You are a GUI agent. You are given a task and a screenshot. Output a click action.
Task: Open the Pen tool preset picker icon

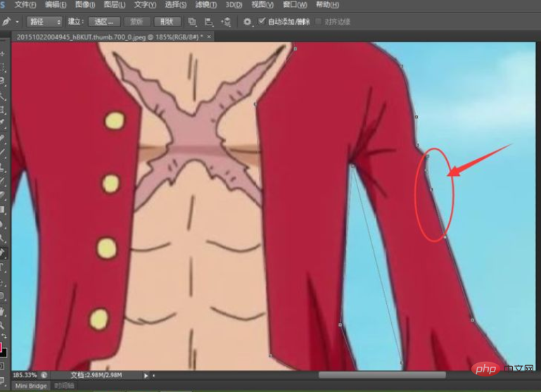6,22
